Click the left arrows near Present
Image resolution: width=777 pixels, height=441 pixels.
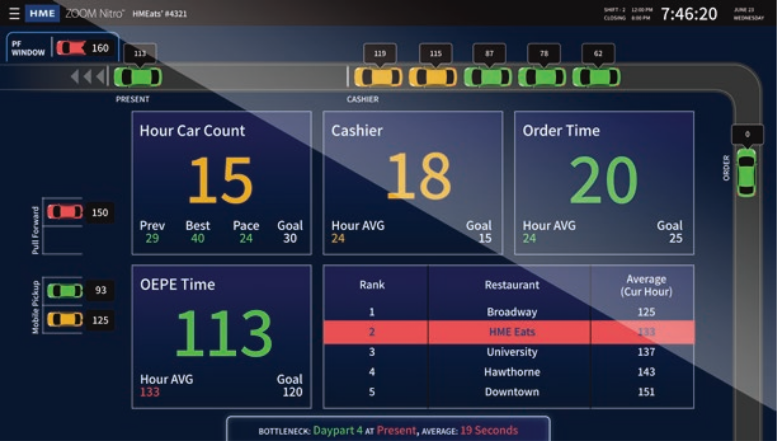[88, 76]
